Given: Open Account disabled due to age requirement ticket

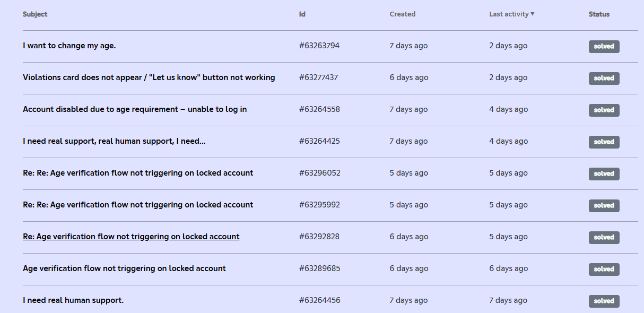Looking at the screenshot, I should click(135, 109).
